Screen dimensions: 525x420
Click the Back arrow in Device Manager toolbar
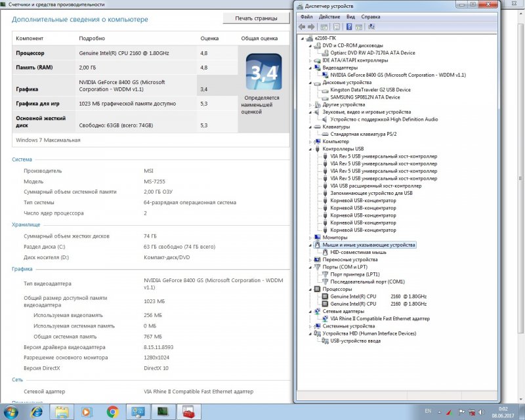(x=301, y=27)
